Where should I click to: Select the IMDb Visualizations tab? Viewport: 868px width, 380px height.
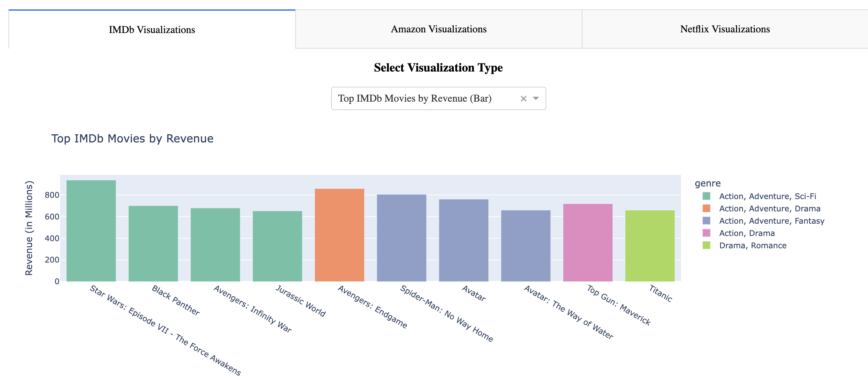click(x=152, y=29)
